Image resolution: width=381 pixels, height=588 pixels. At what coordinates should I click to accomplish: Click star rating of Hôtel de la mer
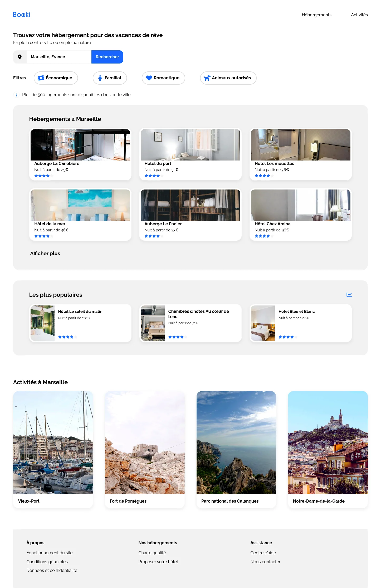44,236
